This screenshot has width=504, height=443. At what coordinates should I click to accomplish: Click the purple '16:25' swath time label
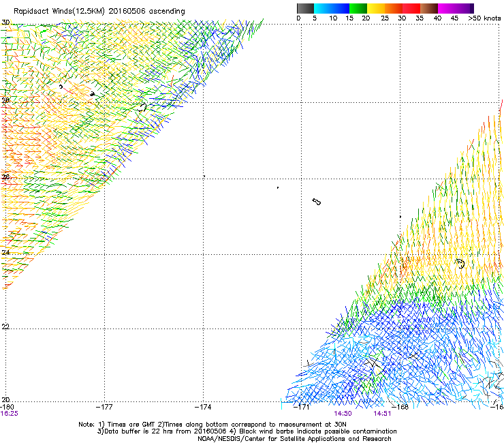tap(9, 414)
